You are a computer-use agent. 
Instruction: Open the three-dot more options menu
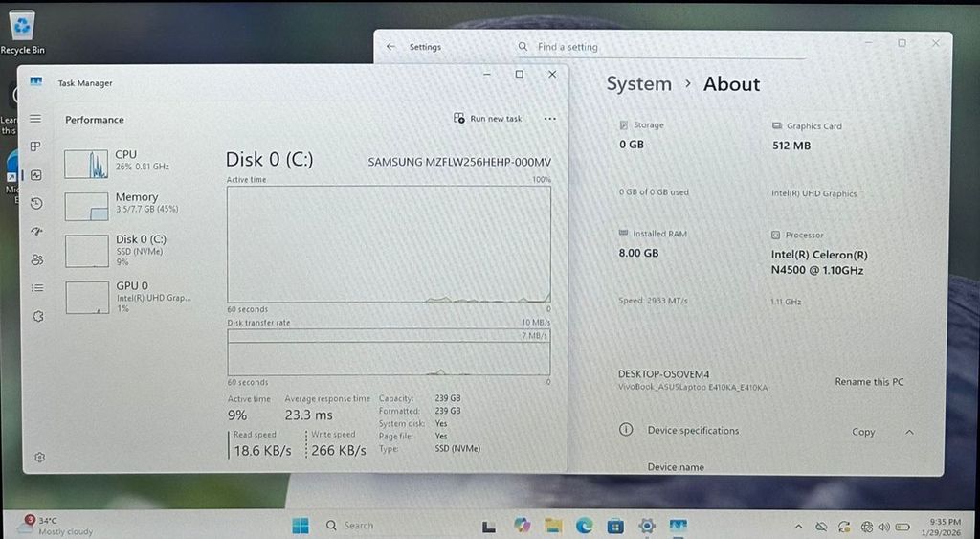click(x=549, y=119)
